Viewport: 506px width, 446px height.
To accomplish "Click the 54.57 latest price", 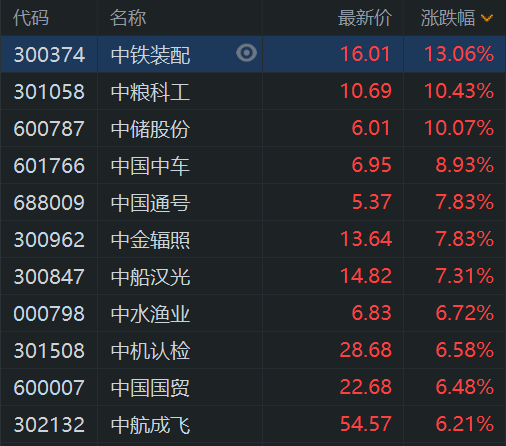I will [366, 424].
